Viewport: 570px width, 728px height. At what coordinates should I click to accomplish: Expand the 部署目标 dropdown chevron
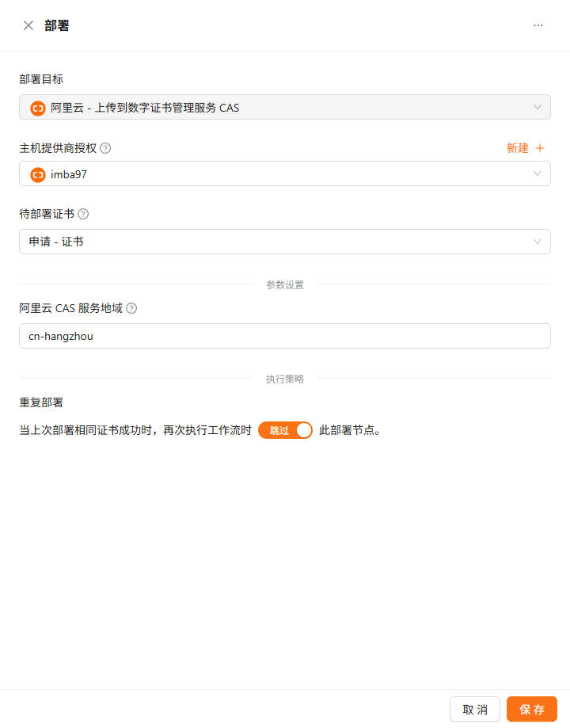click(538, 107)
